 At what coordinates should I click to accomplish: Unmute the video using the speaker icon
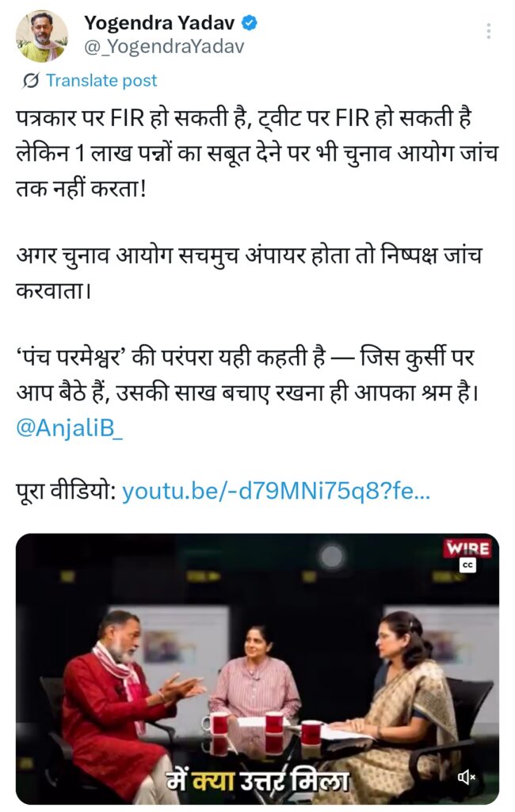[x=467, y=777]
